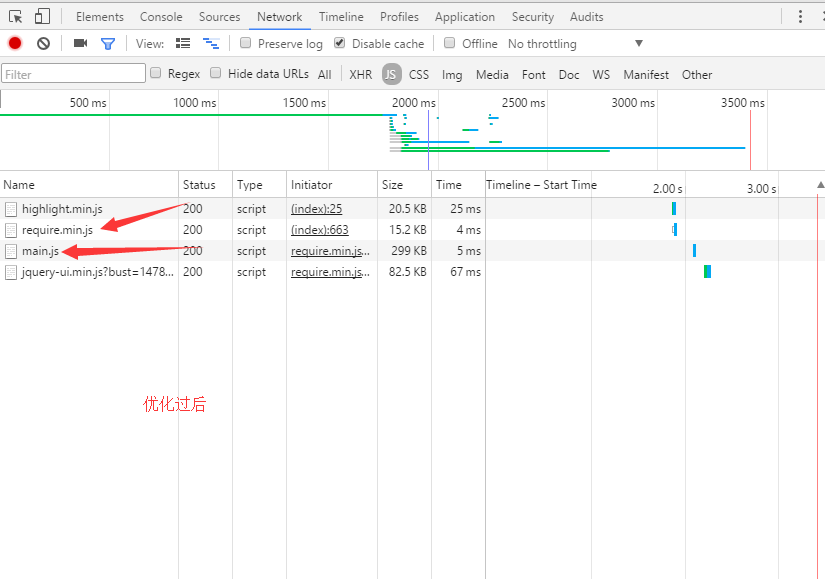Tick the Offline checkbox
This screenshot has height=579, width=825.
click(x=450, y=43)
